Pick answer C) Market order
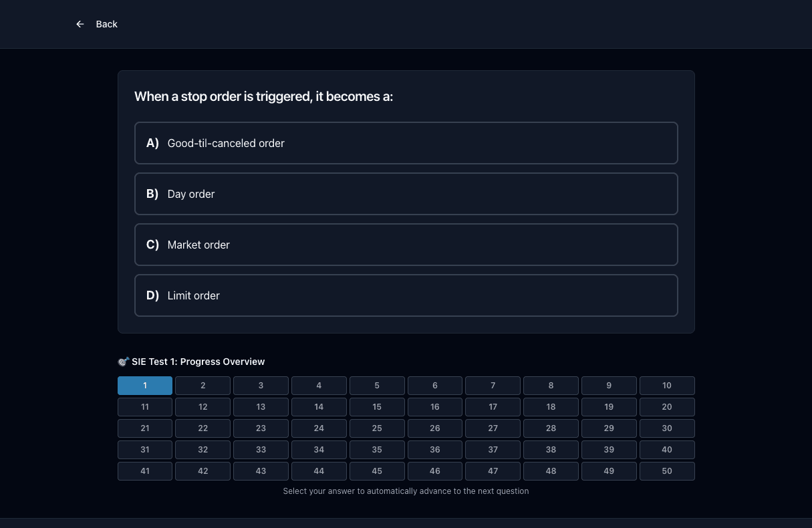Viewport: 812px width, 528px height. point(406,245)
